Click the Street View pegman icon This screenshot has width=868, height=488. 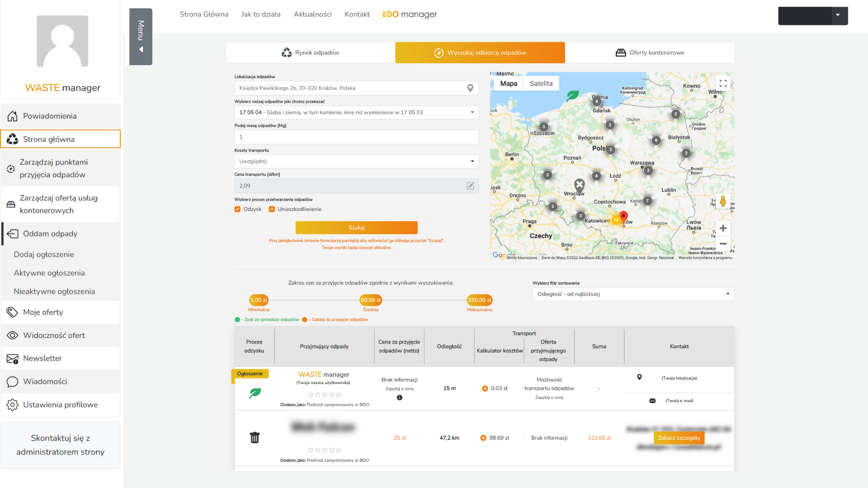coord(723,202)
